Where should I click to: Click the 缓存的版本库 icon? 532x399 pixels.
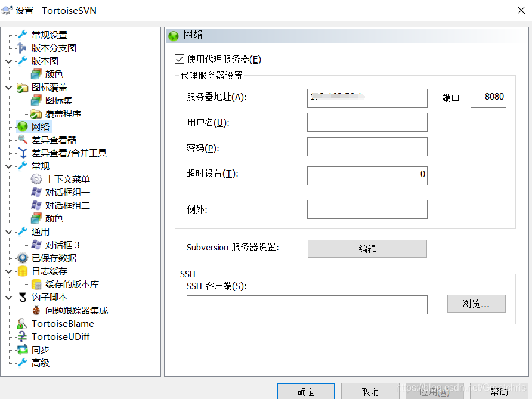36,284
